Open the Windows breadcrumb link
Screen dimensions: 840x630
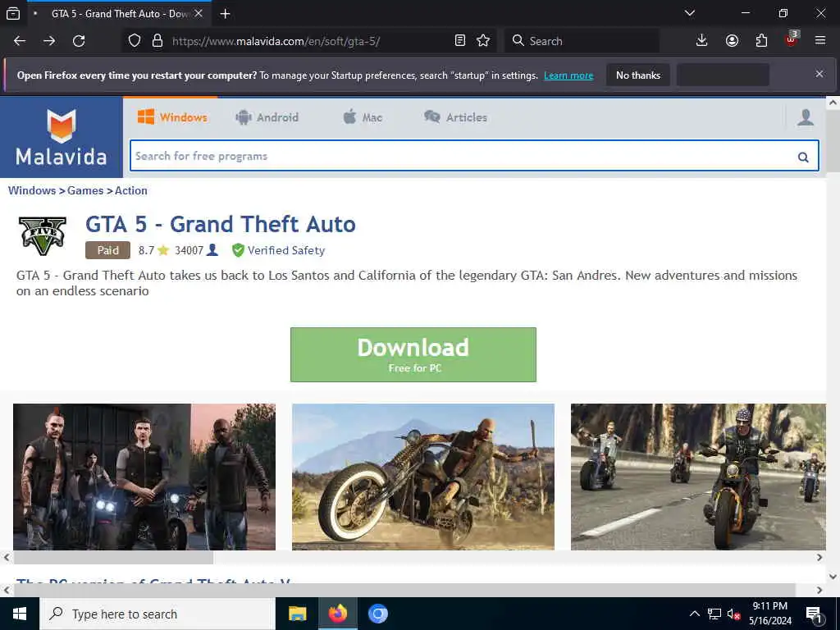[x=32, y=190]
